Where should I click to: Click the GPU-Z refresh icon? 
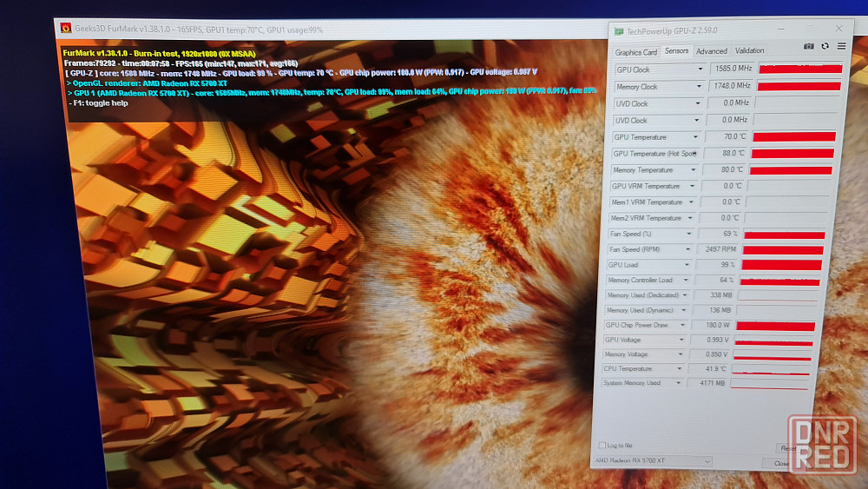click(825, 46)
